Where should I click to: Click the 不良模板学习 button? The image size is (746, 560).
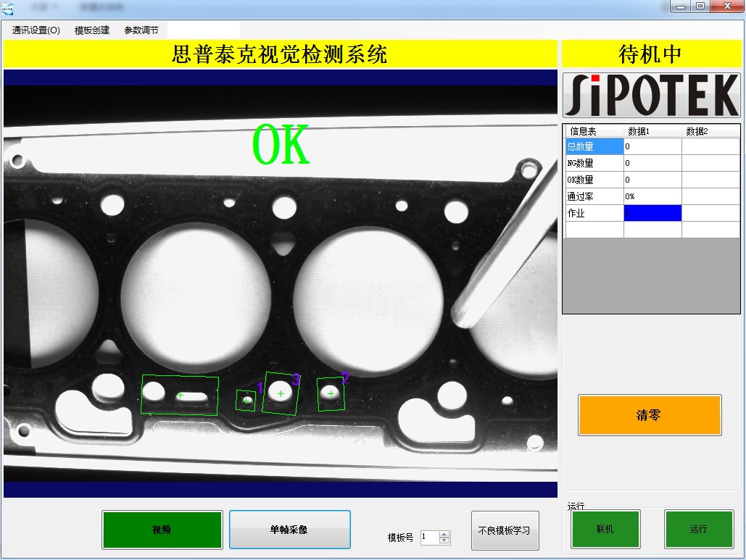pyautogui.click(x=505, y=530)
